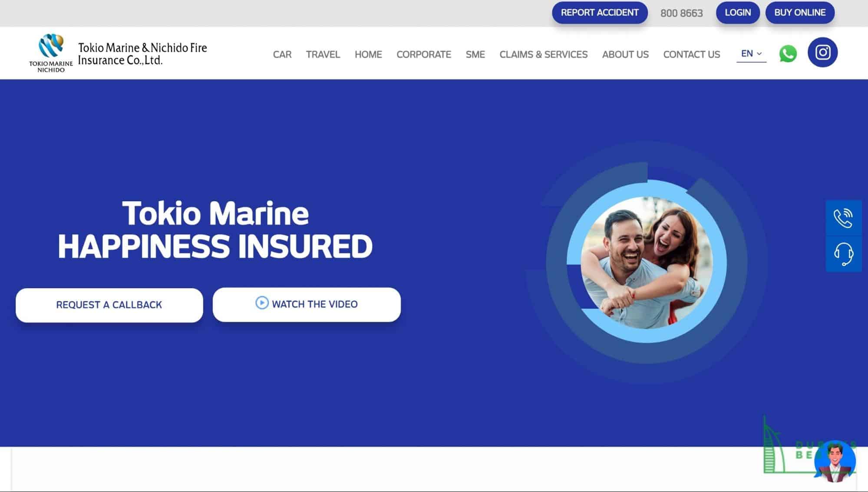Open the CORPORATE menu
Screen dimensions: 868x492
pos(424,55)
